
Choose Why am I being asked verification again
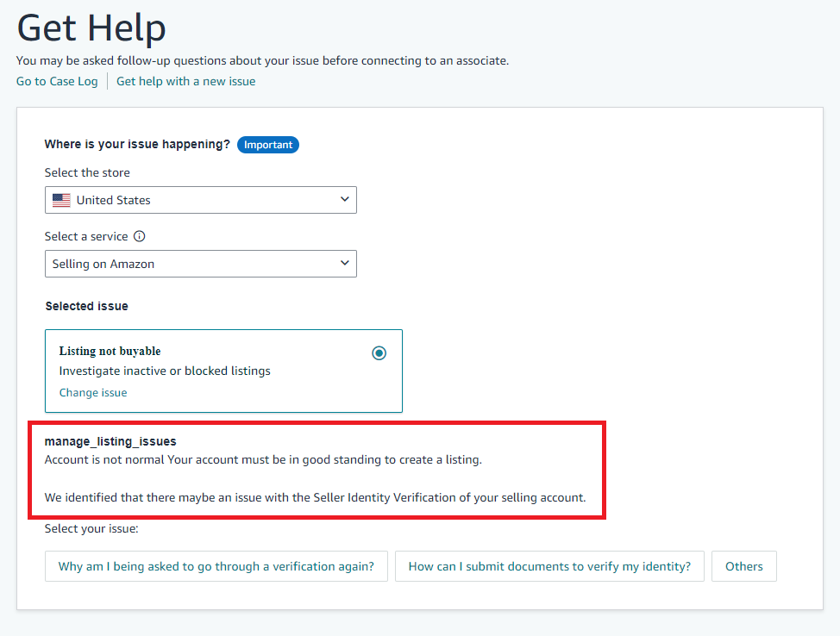coord(216,566)
